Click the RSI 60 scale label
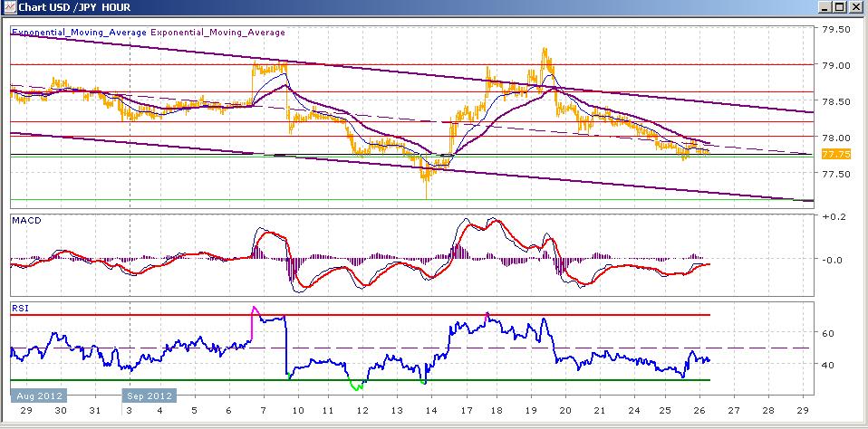 point(828,333)
